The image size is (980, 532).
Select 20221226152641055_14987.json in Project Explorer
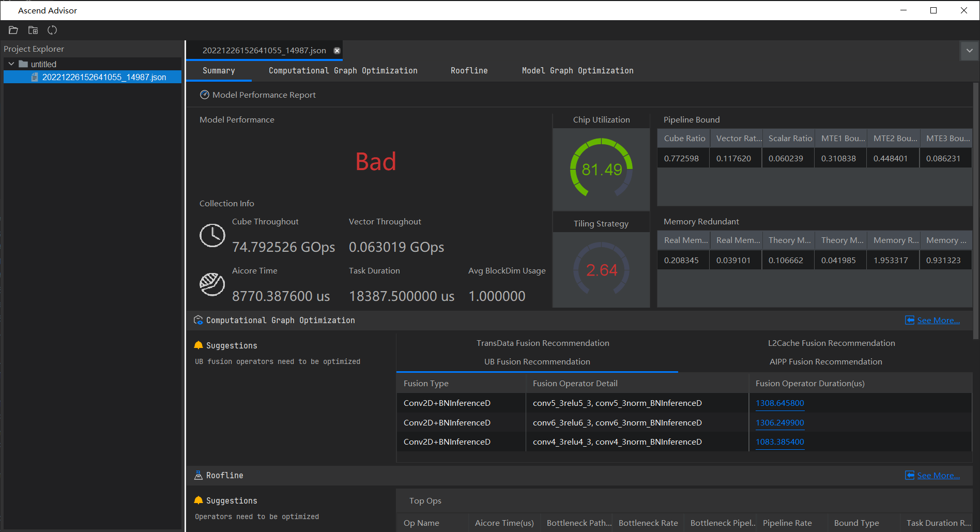(93, 77)
